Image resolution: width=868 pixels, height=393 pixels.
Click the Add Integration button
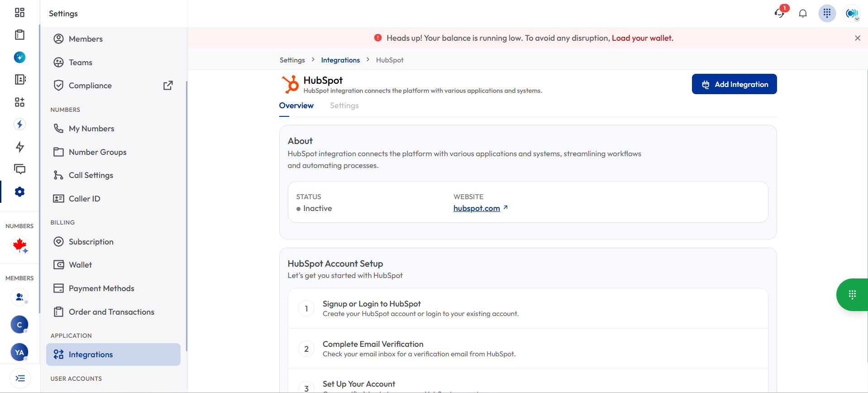pyautogui.click(x=734, y=84)
